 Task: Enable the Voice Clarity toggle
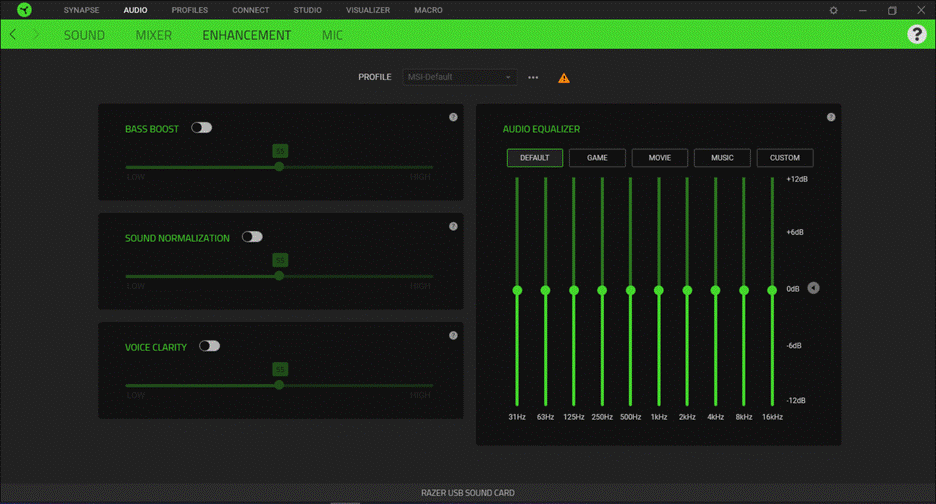tap(210, 346)
